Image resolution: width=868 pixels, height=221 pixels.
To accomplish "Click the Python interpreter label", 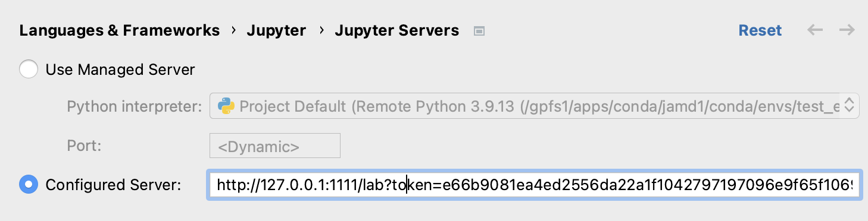I will [x=135, y=107].
